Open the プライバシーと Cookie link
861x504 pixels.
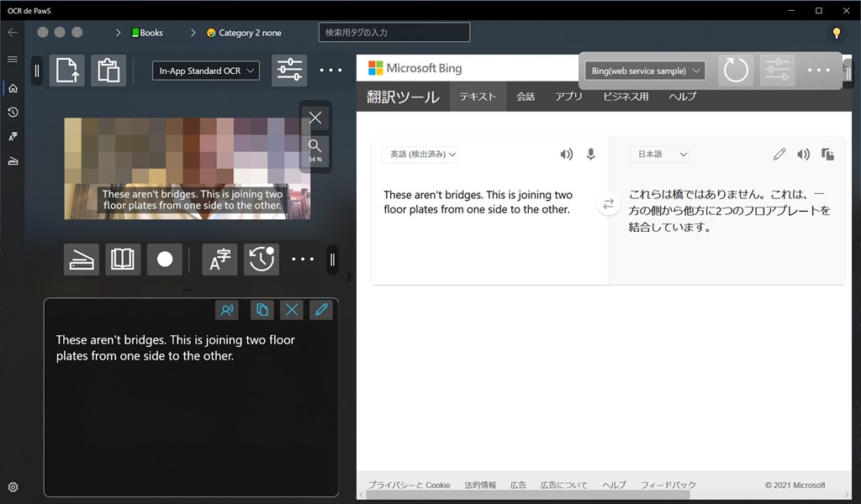point(409,486)
